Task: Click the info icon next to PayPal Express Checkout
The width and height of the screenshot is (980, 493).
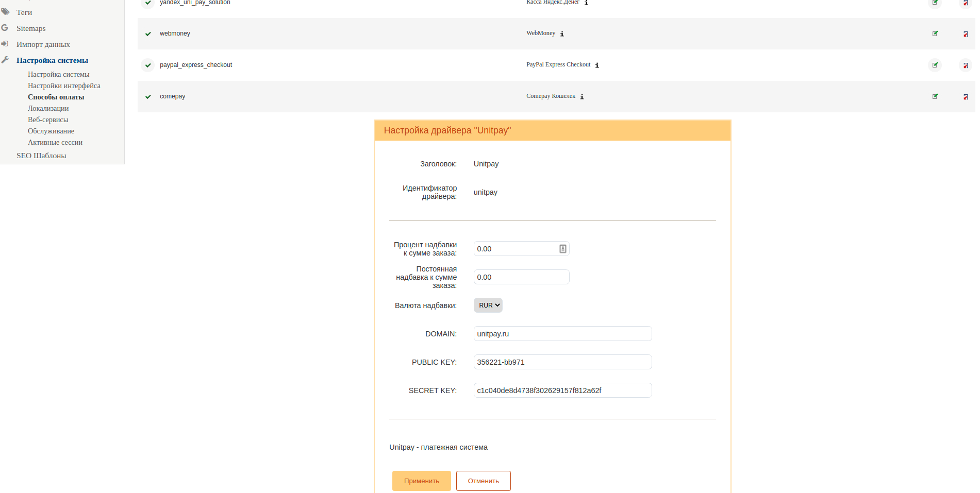Action: [597, 65]
